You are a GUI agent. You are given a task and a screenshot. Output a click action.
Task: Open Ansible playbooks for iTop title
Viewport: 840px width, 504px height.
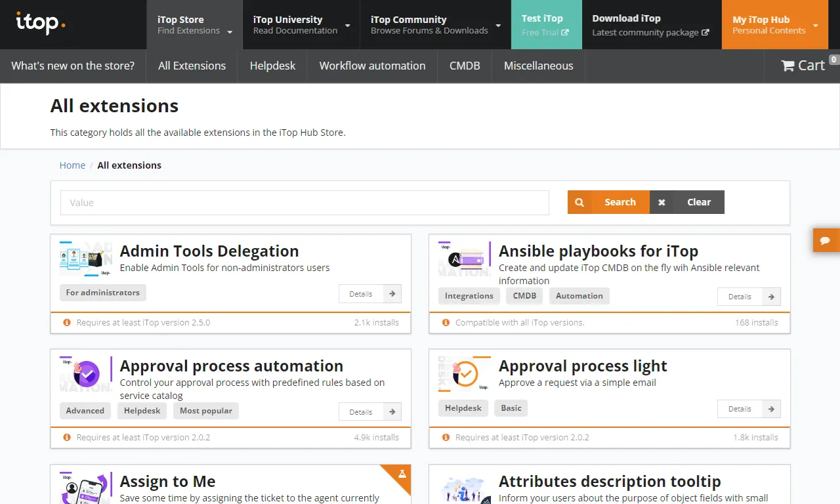(598, 251)
